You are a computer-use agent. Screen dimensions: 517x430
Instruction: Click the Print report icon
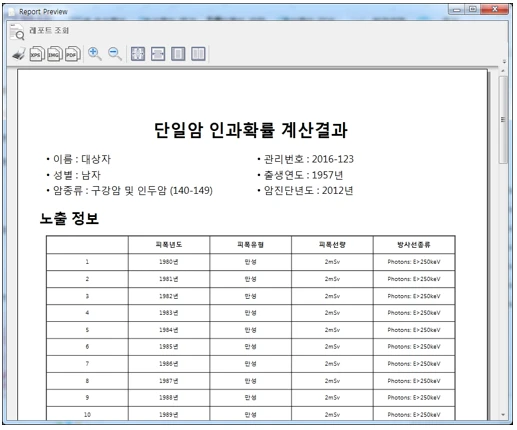click(18, 54)
